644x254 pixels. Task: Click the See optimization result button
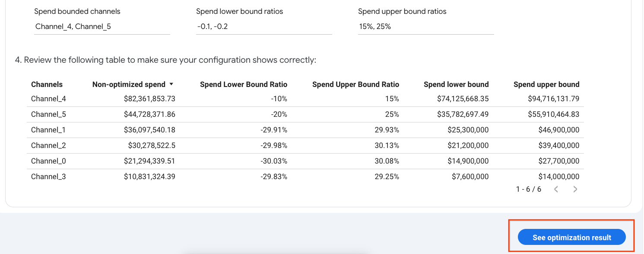coord(571,238)
